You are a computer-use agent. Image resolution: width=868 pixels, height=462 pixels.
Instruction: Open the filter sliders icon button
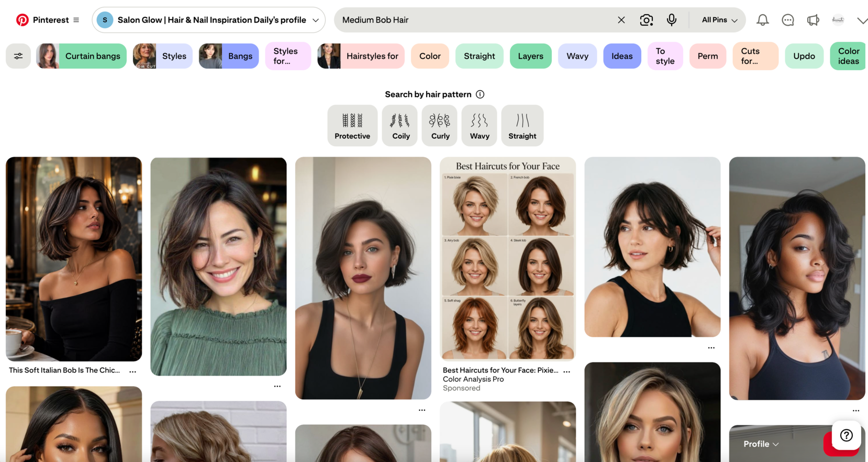pyautogui.click(x=18, y=56)
